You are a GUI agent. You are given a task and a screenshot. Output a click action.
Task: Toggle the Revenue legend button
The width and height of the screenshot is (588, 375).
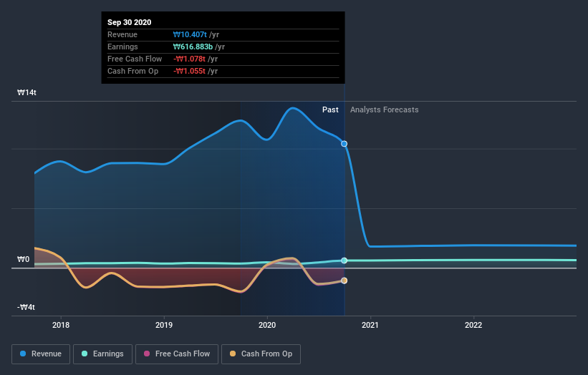click(x=41, y=354)
